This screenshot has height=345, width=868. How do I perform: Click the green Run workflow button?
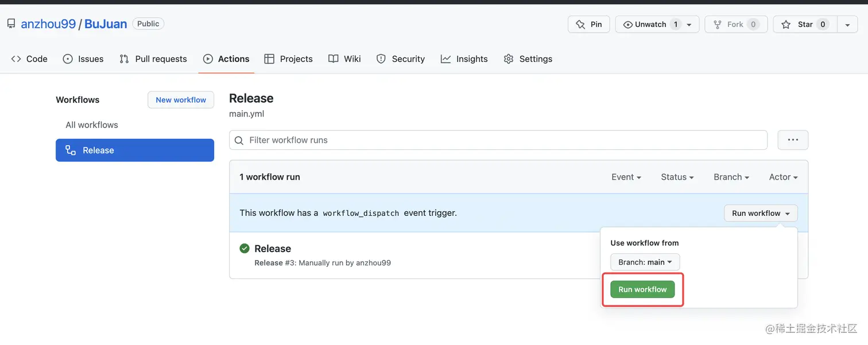(642, 289)
